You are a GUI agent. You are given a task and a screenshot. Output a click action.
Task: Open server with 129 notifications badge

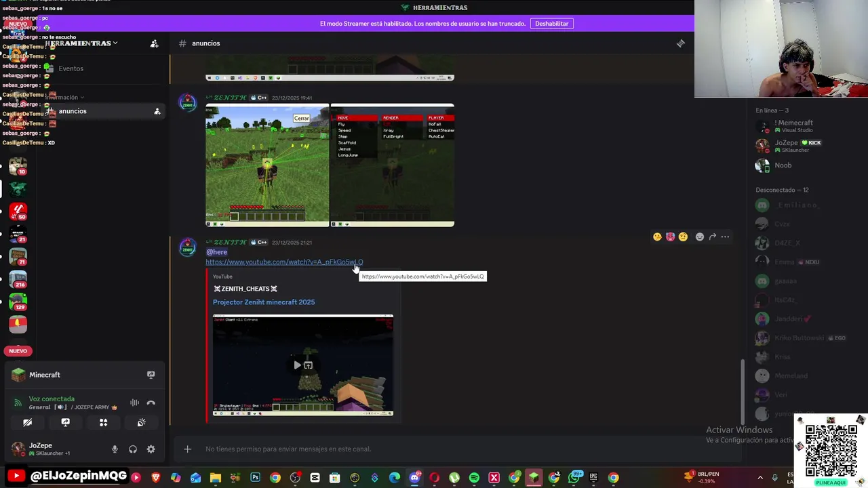point(18,302)
